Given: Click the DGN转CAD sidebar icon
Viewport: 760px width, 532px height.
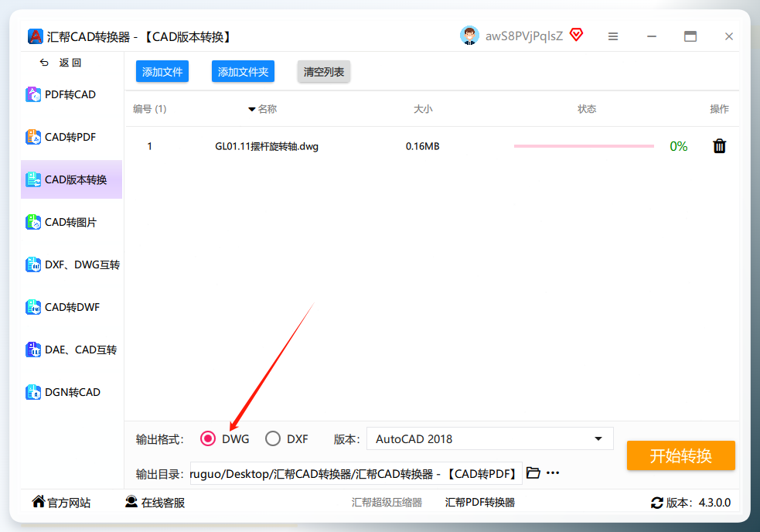Looking at the screenshot, I should [x=33, y=392].
